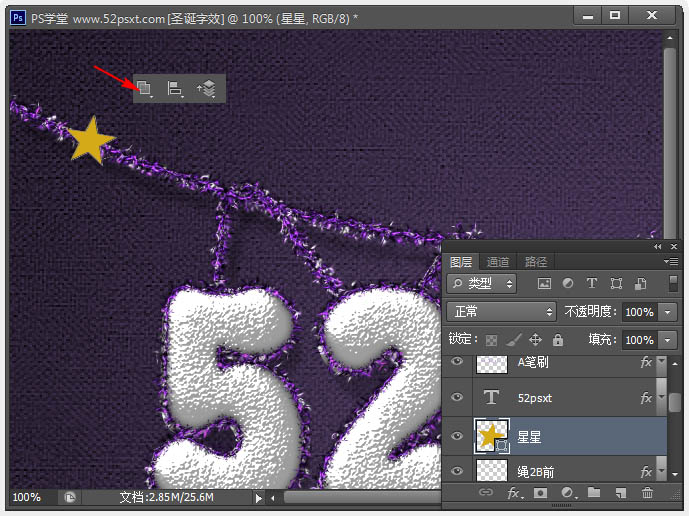Click the horizontal scroll left arrow
689x516 pixels.
tap(272, 498)
